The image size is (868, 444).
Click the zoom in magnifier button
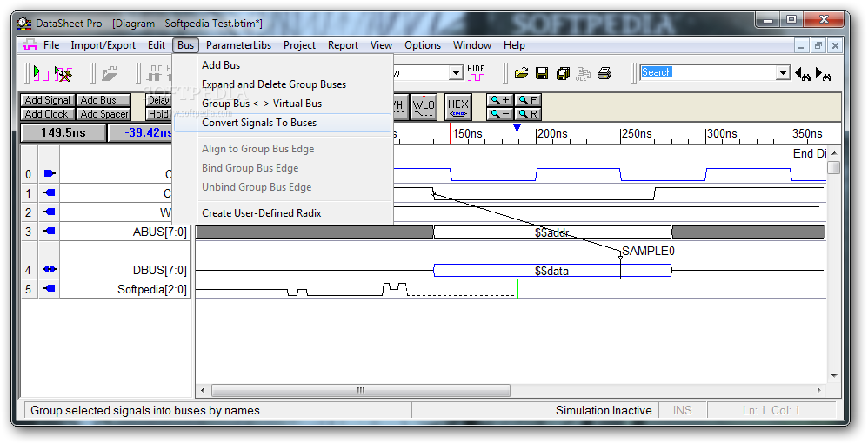500,100
